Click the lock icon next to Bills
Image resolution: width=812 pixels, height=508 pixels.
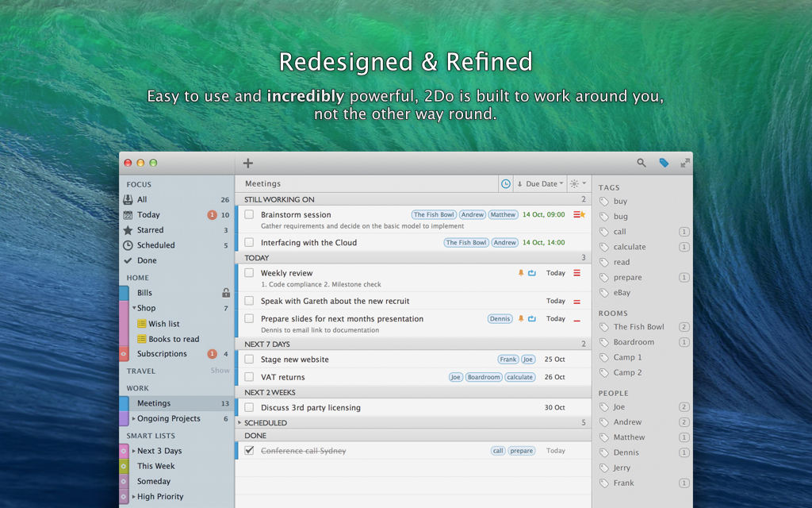[226, 293]
